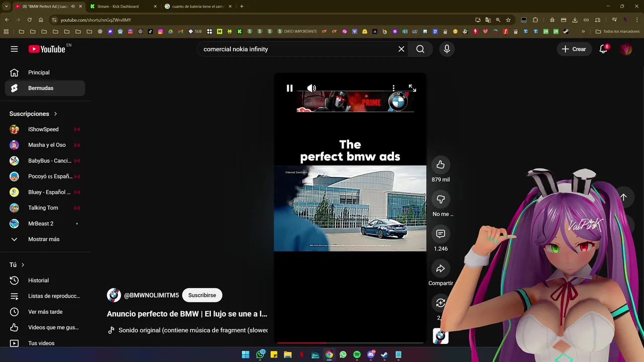
Task: Go back in browser history
Action: pos(7,20)
